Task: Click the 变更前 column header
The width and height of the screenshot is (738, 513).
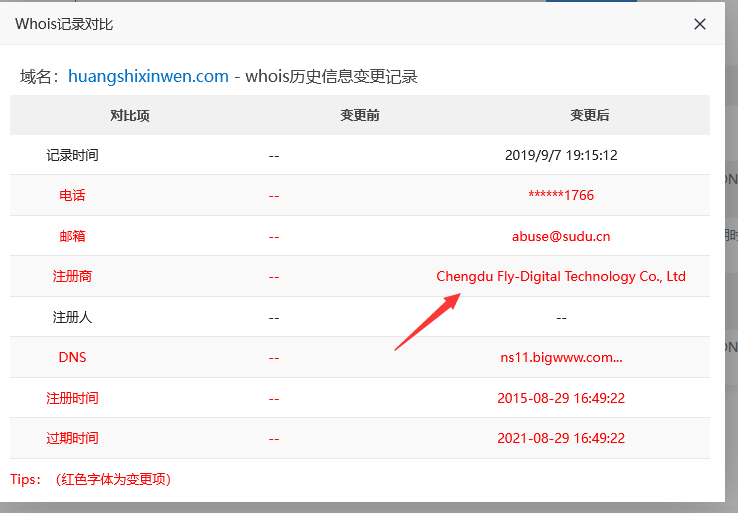Action: [360, 115]
